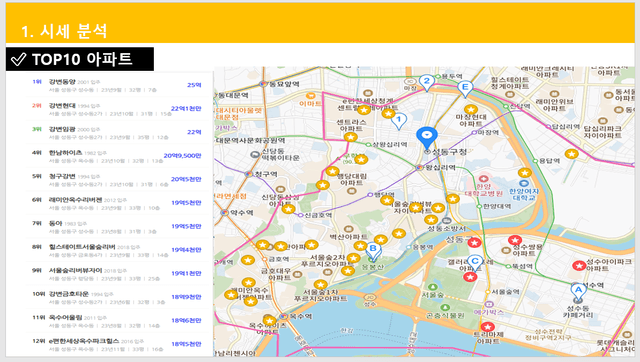
Task: Select the large blue location marker near 성동구청
Action: click(427, 138)
